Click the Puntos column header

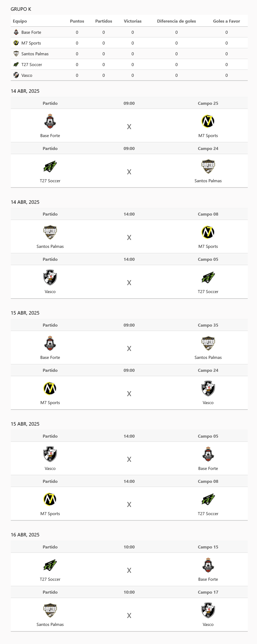77,21
